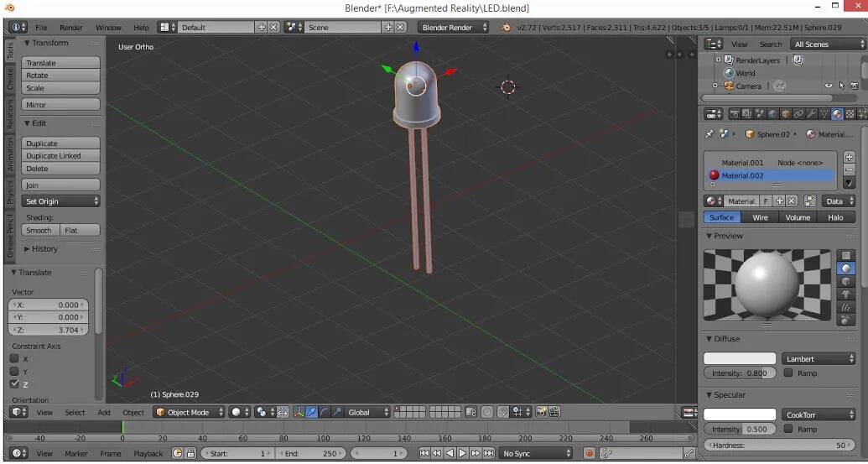Image resolution: width=868 pixels, height=464 pixels.
Task: Open the Window menu
Action: (108, 27)
